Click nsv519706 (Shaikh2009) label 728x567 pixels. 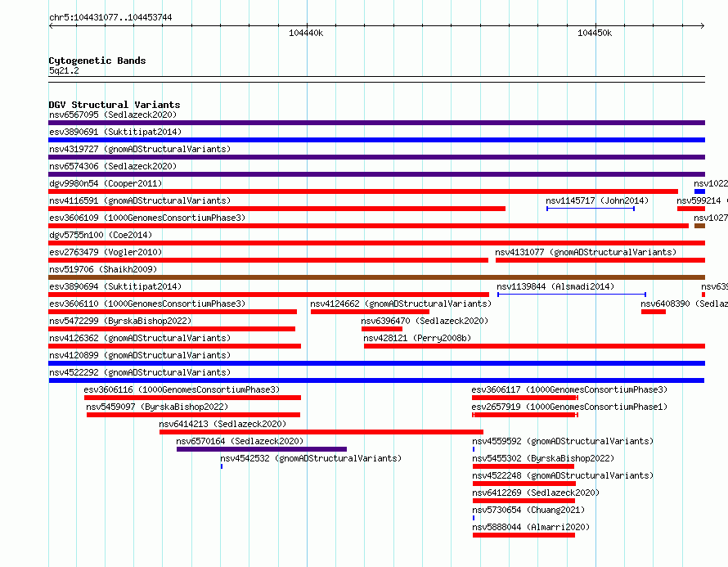click(x=103, y=269)
